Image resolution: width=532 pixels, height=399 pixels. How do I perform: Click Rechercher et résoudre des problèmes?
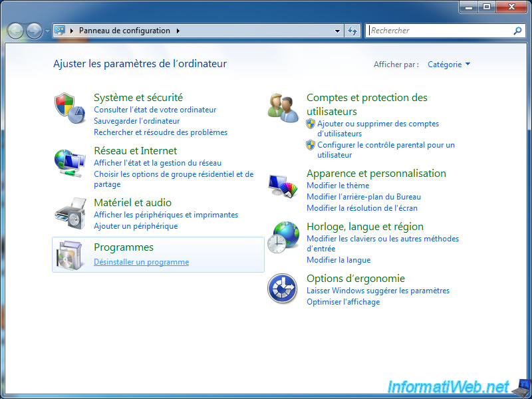pos(160,132)
